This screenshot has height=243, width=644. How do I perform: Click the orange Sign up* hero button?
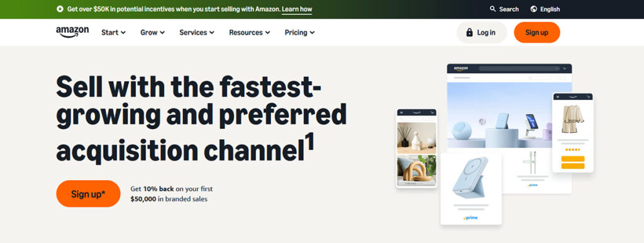point(88,194)
